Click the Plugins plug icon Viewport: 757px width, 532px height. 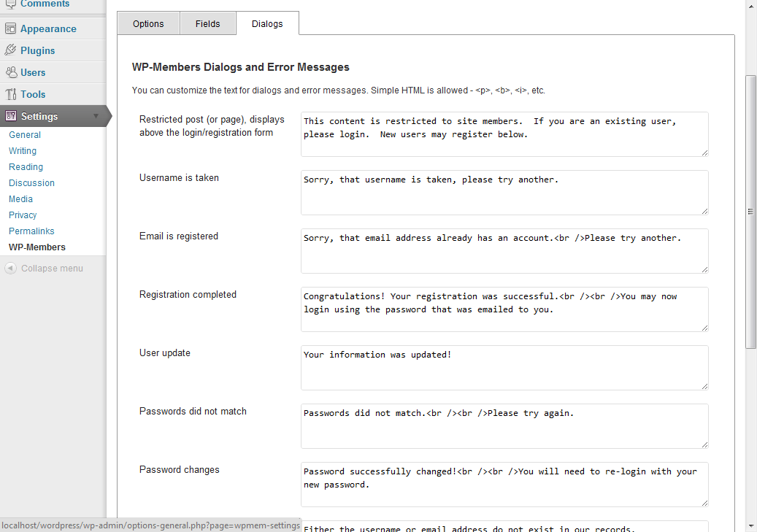[x=10, y=50]
